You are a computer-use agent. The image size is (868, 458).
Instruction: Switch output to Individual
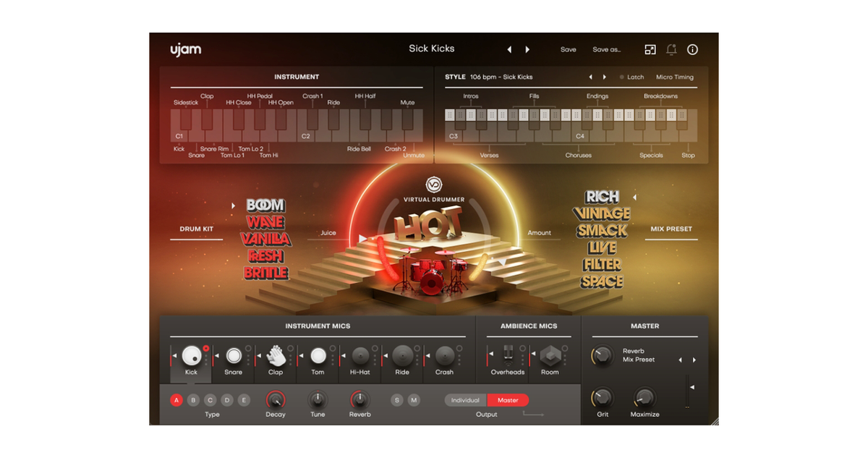tap(465, 400)
